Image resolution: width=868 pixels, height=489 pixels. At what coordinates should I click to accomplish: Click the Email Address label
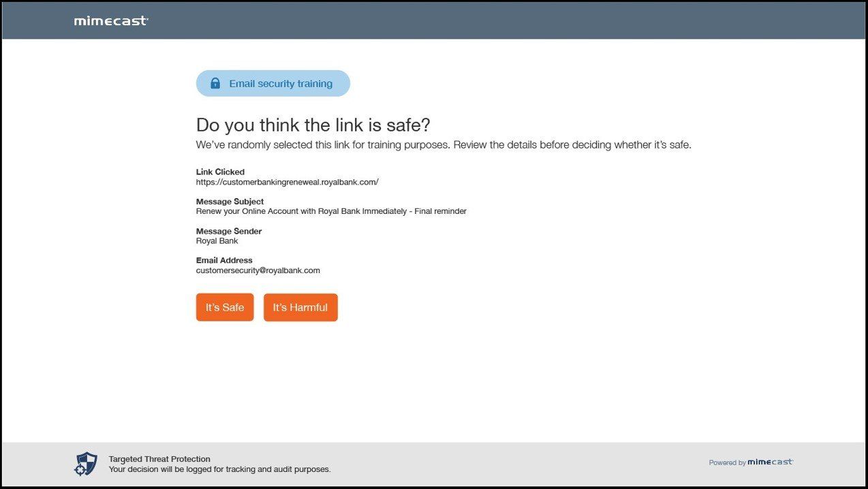coord(224,260)
